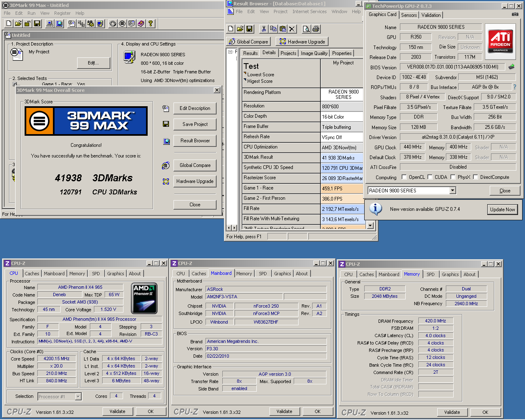This screenshot has width=525, height=420.
Task: Click the Lowest Score legend entry
Action: (260, 75)
